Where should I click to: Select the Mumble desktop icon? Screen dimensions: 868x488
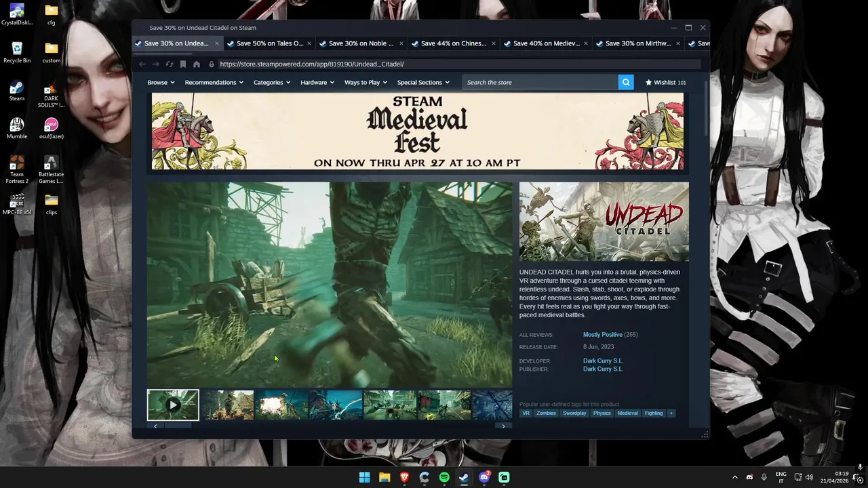tap(17, 128)
